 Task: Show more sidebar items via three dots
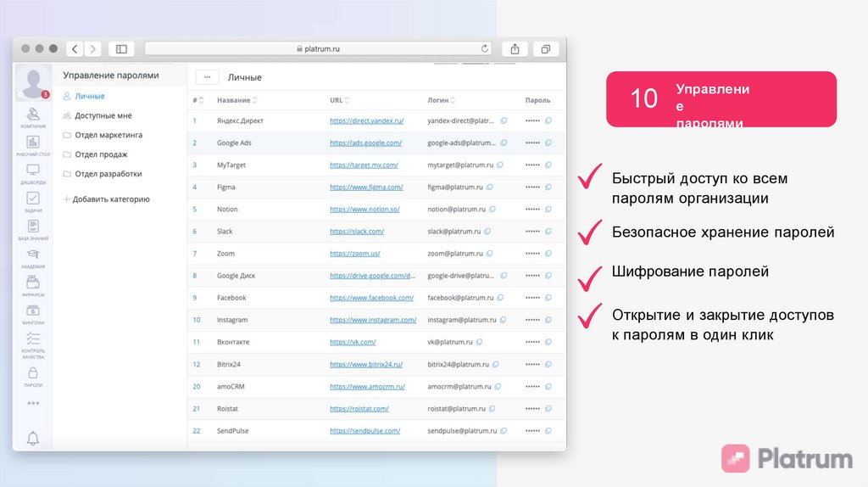click(x=33, y=403)
